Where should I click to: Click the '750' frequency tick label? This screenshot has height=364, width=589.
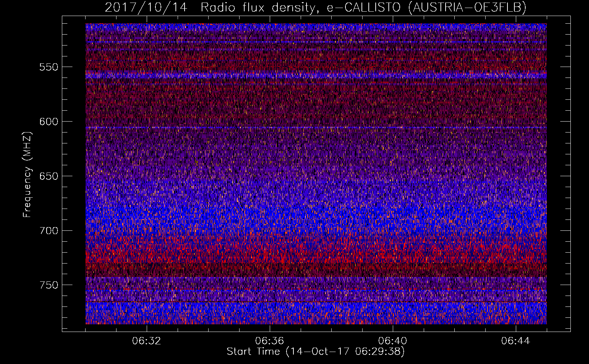[49, 285]
